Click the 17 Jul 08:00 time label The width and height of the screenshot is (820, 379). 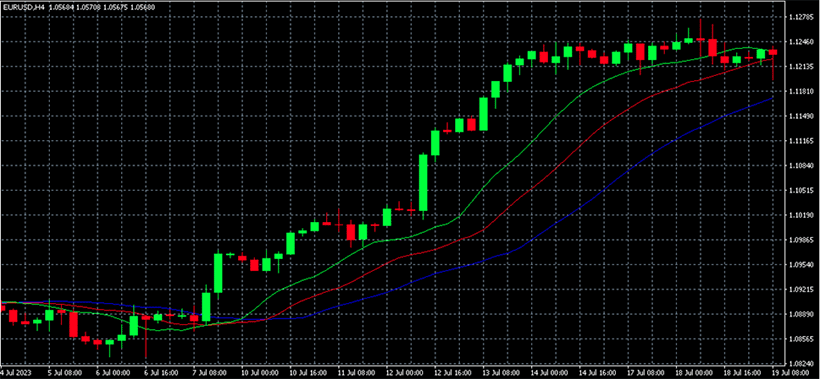647,374
